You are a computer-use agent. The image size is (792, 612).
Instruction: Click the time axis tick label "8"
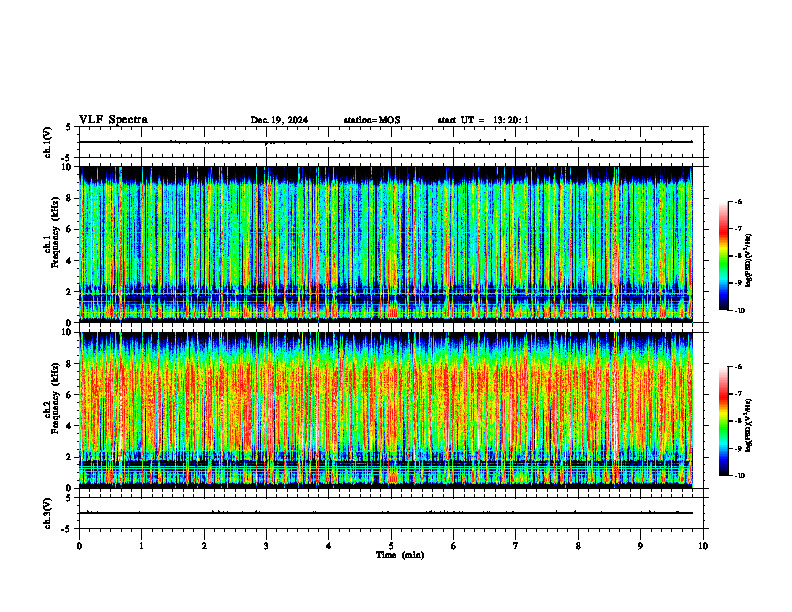point(578,546)
